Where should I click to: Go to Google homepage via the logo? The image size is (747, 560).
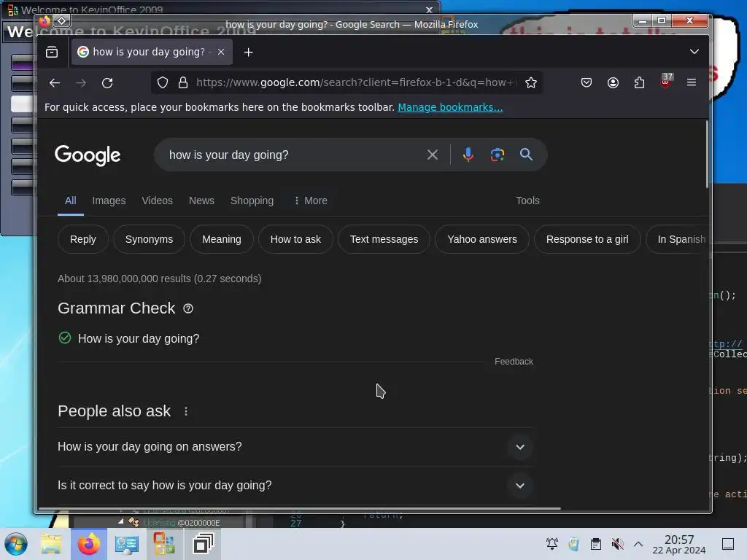click(88, 155)
